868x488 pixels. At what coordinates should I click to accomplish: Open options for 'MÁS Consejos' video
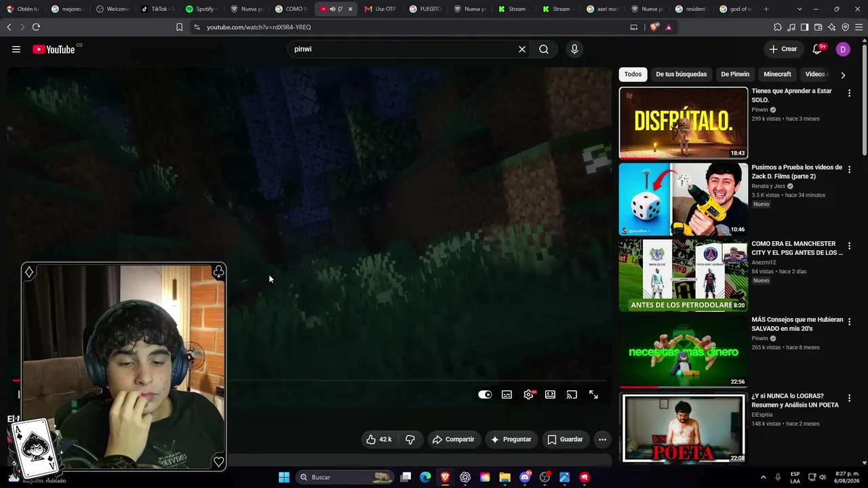[x=849, y=322]
